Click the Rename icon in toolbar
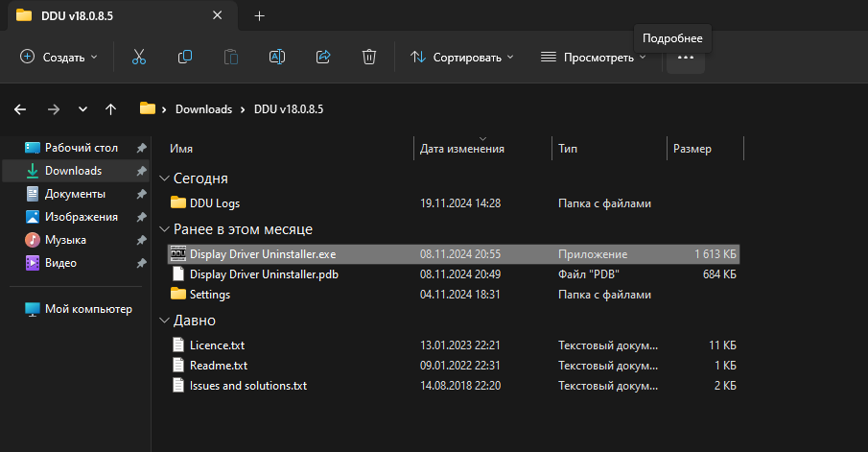 pyautogui.click(x=277, y=57)
